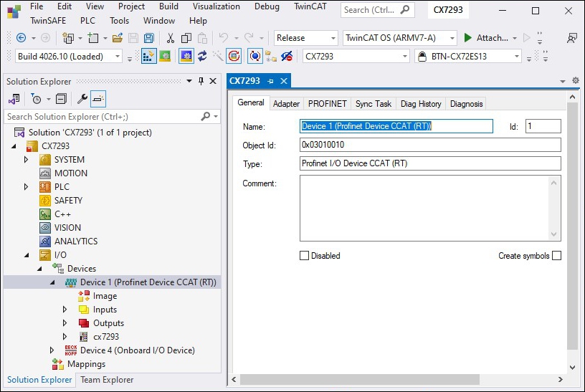The width and height of the screenshot is (585, 392).
Task: Pin the Solution Explorer panel
Action: click(201, 81)
